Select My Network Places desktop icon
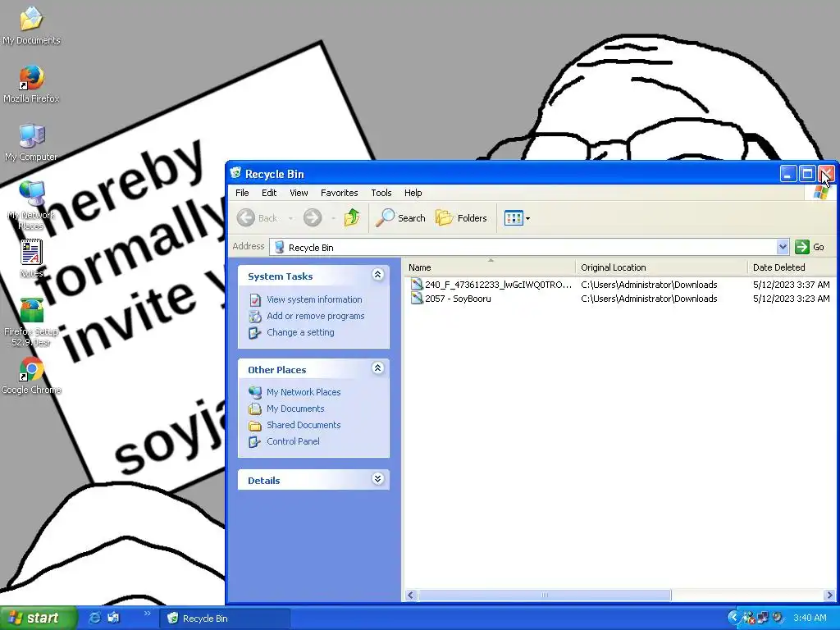This screenshot has width=840, height=630. pos(31,205)
